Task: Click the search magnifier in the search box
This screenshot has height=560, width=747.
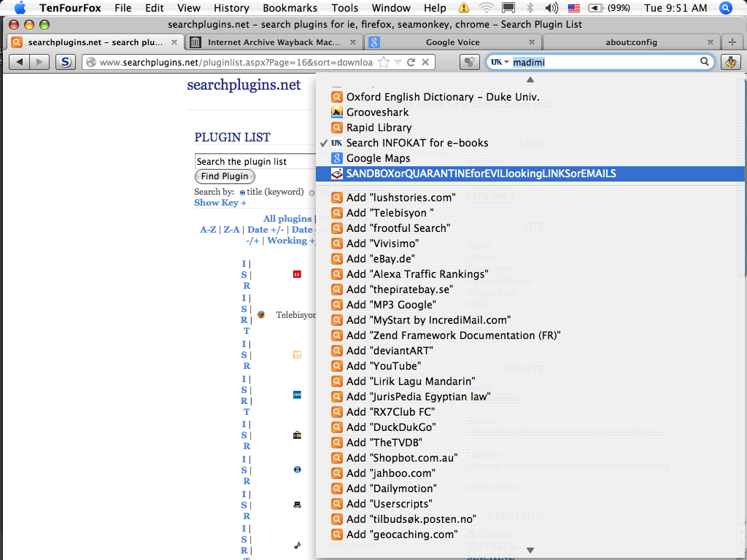Action: (704, 61)
